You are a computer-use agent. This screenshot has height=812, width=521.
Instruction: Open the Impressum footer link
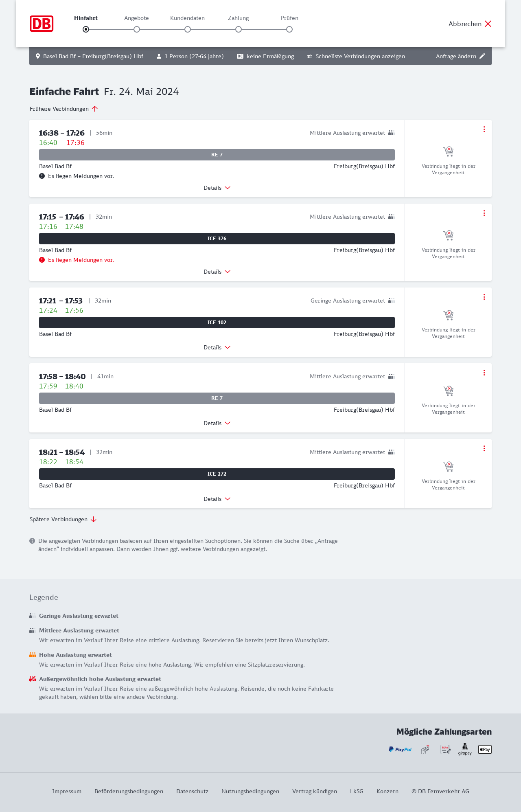[x=67, y=791]
